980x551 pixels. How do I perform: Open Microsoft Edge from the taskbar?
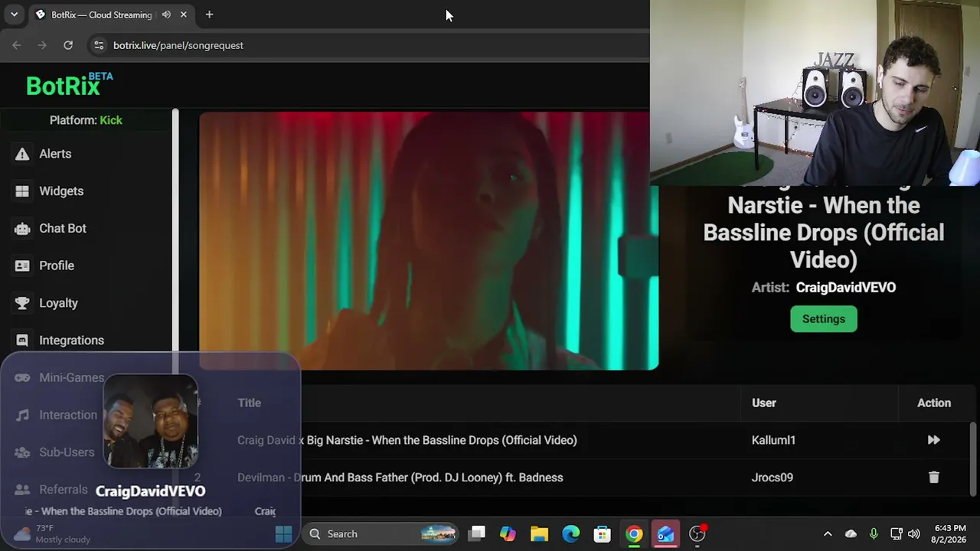point(571,533)
